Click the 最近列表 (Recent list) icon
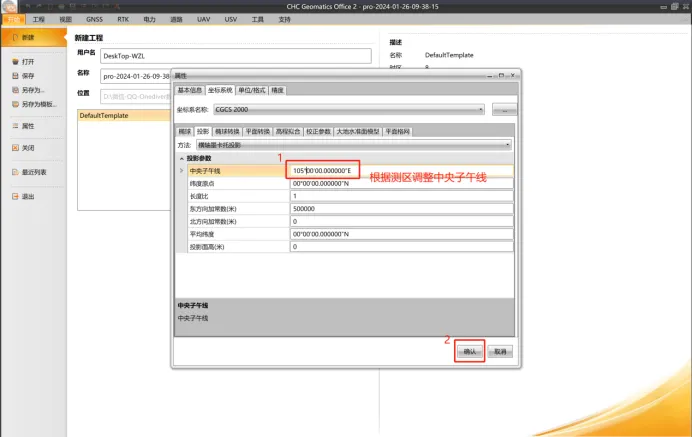 15,172
